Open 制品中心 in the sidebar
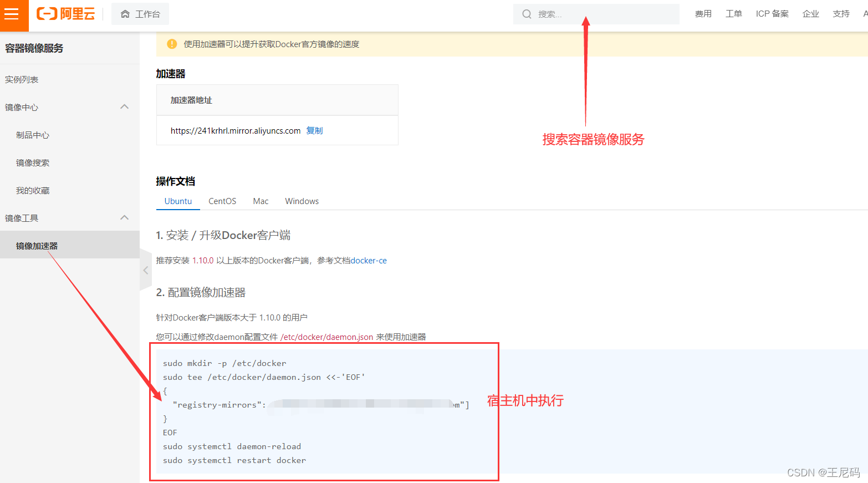The height and width of the screenshot is (483, 868). 33,135
